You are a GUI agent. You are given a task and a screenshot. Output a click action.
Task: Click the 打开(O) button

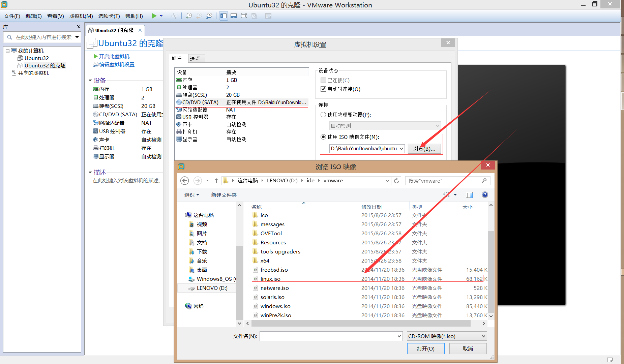[x=426, y=348]
